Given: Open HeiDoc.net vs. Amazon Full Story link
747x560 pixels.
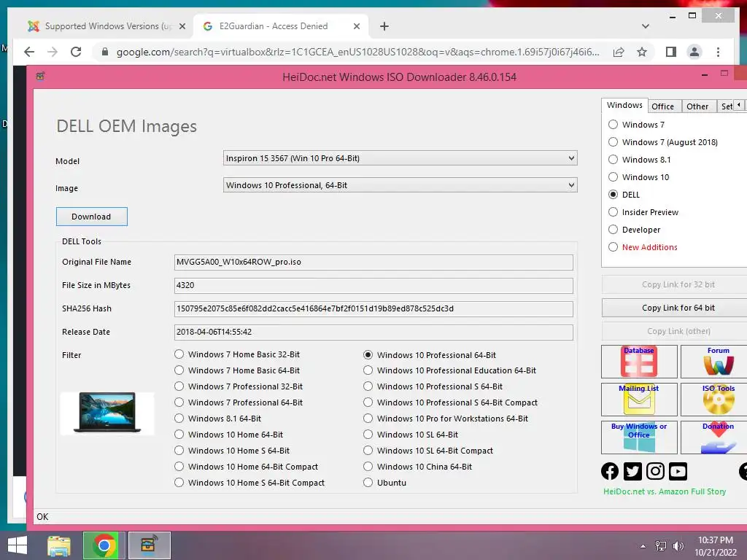Looking at the screenshot, I should (665, 491).
